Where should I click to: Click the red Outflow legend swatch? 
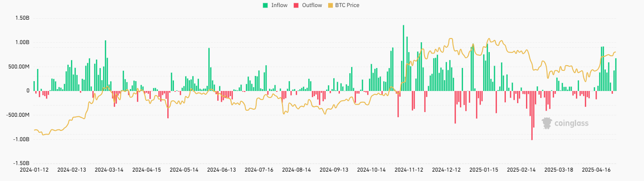pos(296,5)
